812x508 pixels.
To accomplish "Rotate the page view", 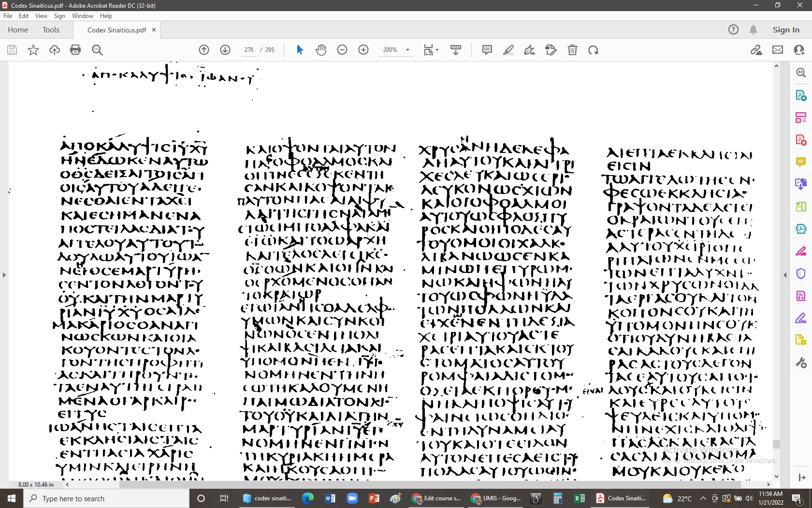I will 594,50.
